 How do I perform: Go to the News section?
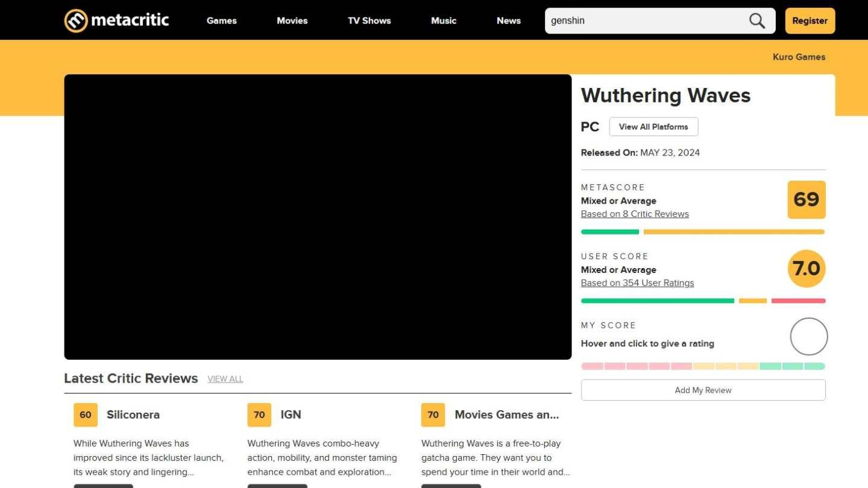coord(508,20)
